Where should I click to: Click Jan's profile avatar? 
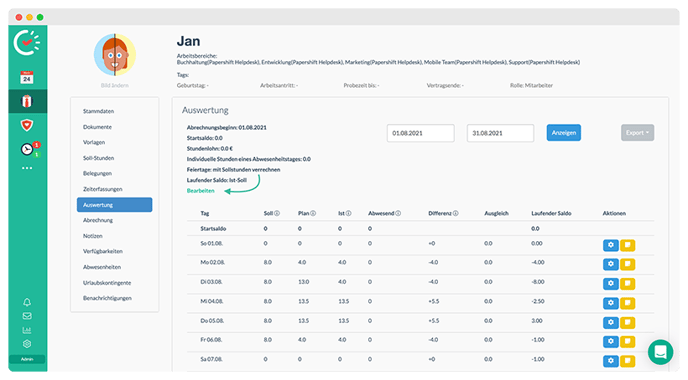click(x=115, y=55)
